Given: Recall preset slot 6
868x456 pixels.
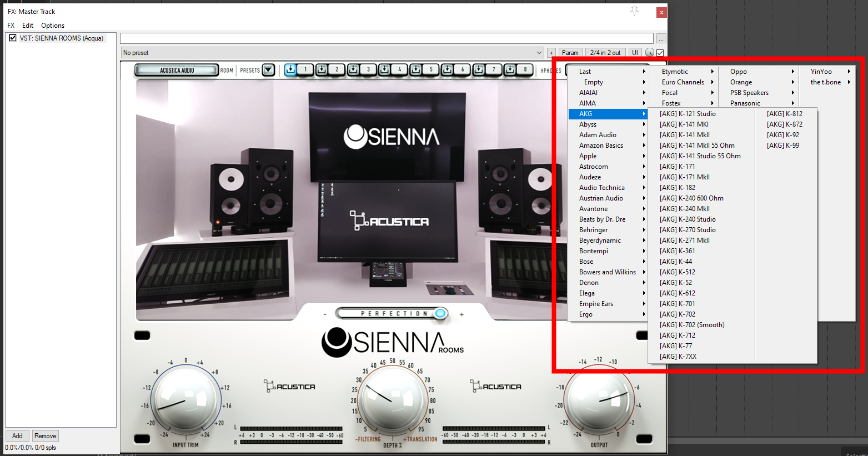Looking at the screenshot, I should click(462, 70).
